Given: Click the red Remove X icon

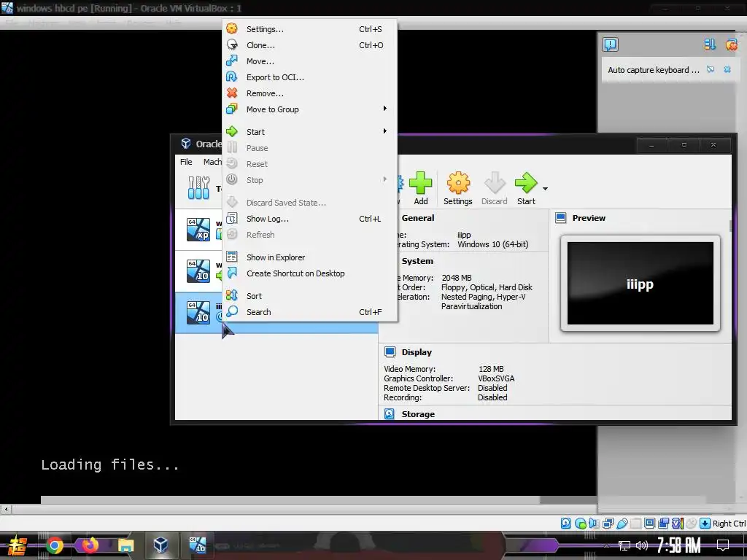Looking at the screenshot, I should point(232,93).
